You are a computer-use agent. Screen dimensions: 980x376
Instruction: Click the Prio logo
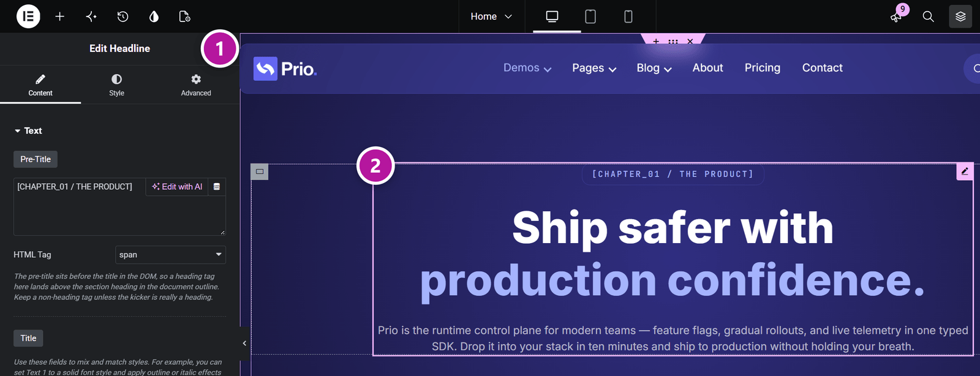click(285, 69)
